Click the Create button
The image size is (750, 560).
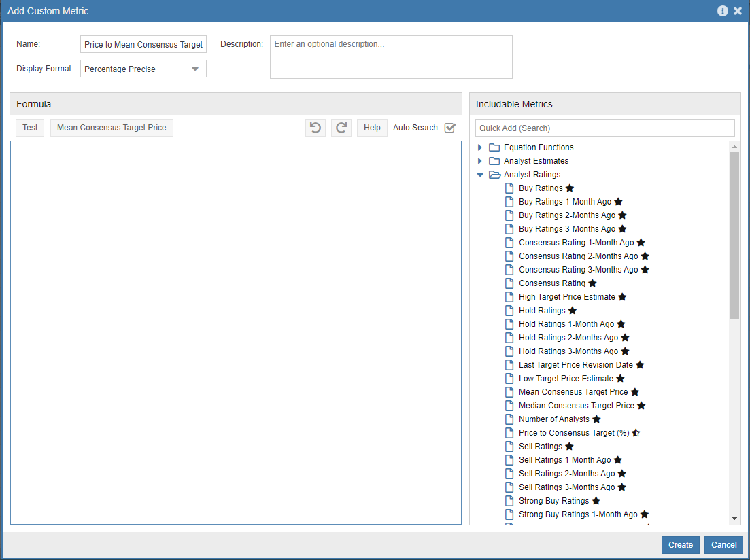[680, 544]
